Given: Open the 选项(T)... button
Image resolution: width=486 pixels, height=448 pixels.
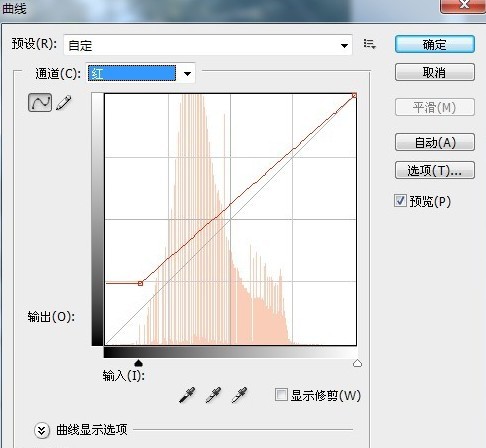Looking at the screenshot, I should (x=435, y=170).
